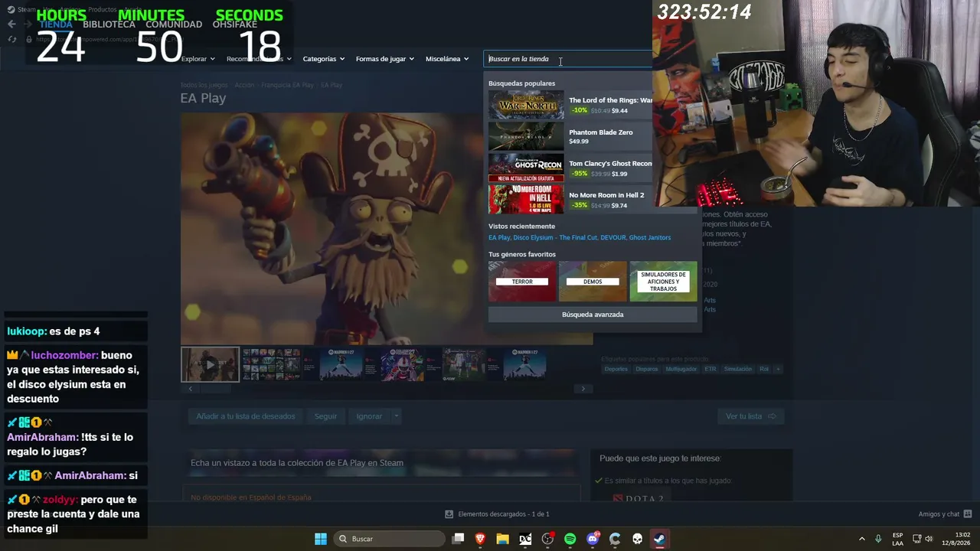
Task: Focus the Buscar en la tienda field
Action: click(x=568, y=59)
